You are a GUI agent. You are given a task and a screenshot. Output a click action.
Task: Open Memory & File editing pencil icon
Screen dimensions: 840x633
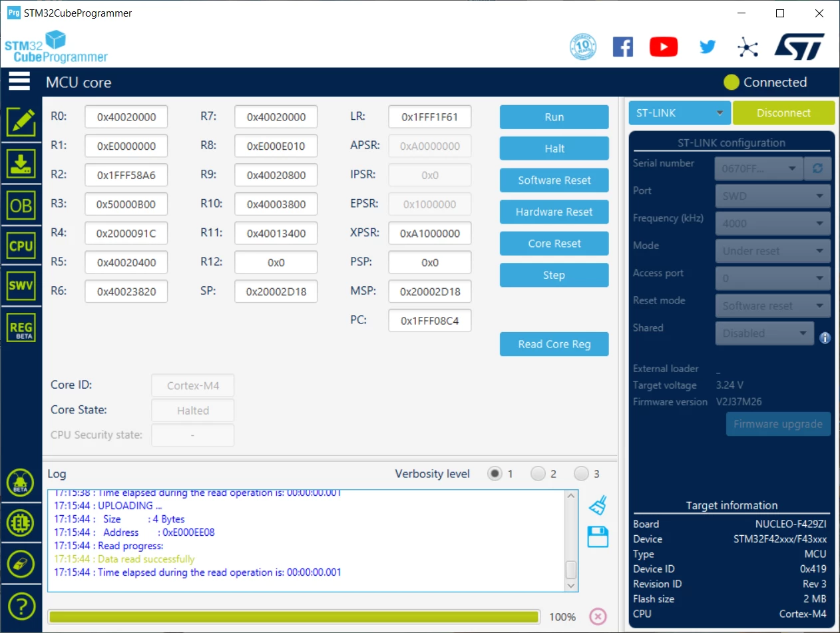(21, 121)
